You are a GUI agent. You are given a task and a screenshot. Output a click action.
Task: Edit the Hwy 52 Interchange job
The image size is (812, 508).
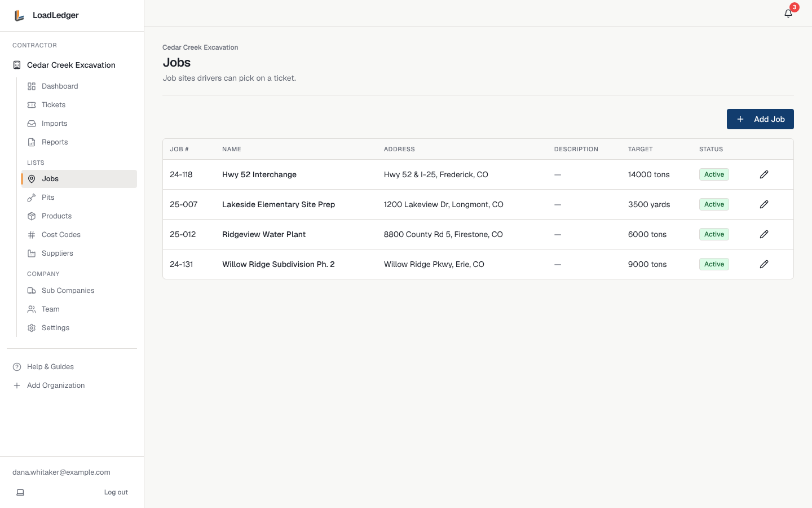click(x=764, y=174)
